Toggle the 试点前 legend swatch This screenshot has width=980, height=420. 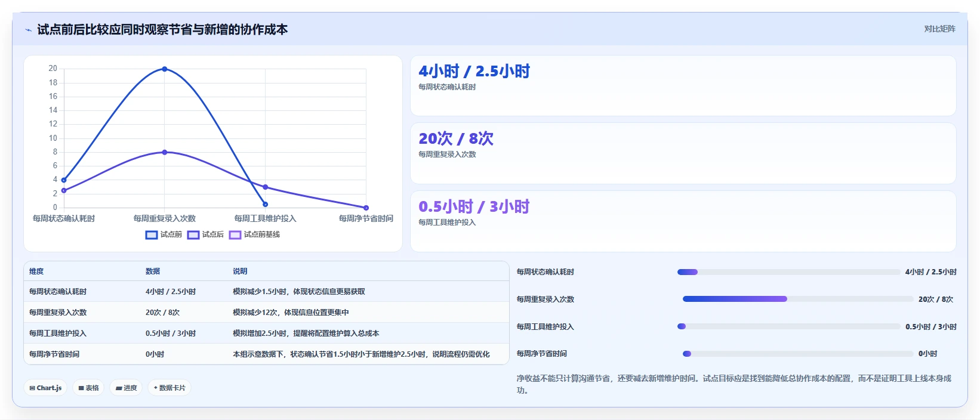click(x=152, y=235)
